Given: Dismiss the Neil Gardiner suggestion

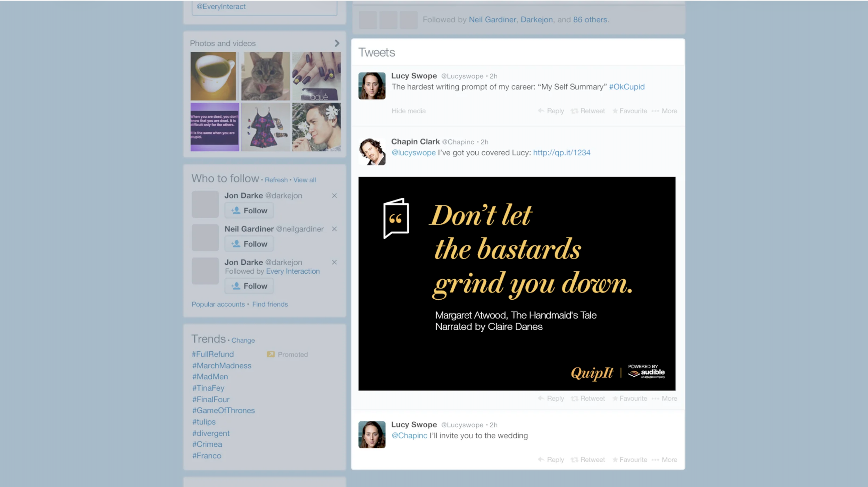Looking at the screenshot, I should (334, 229).
